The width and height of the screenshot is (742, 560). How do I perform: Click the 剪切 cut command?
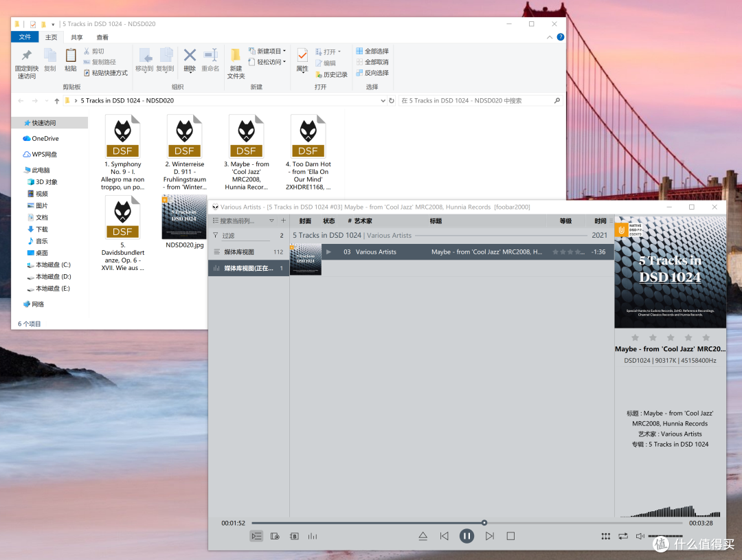pyautogui.click(x=93, y=51)
